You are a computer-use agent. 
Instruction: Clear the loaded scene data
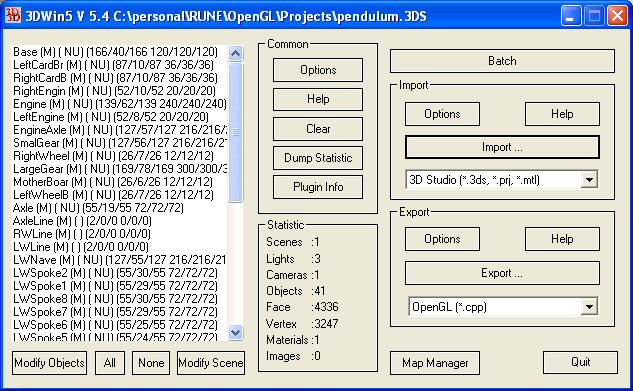pyautogui.click(x=318, y=129)
